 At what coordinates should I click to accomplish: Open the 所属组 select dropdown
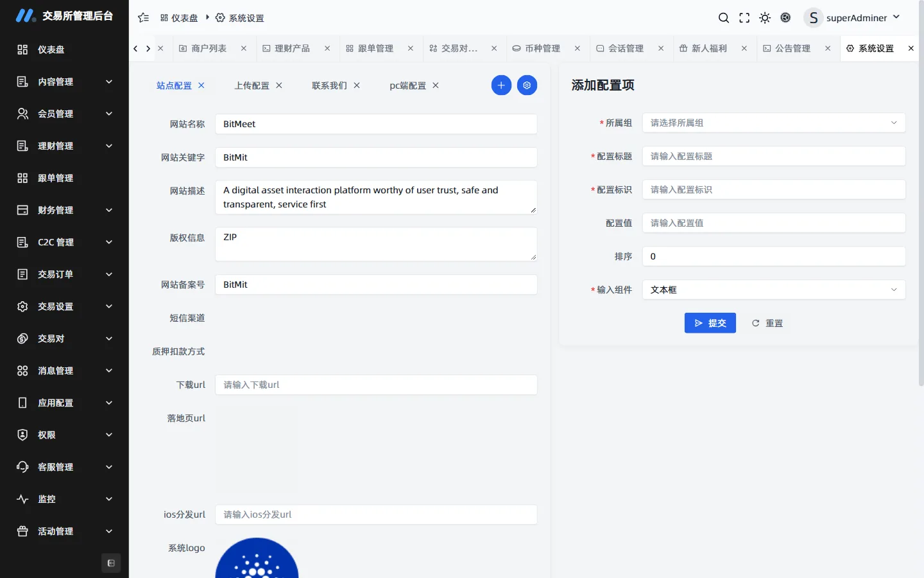click(x=774, y=123)
